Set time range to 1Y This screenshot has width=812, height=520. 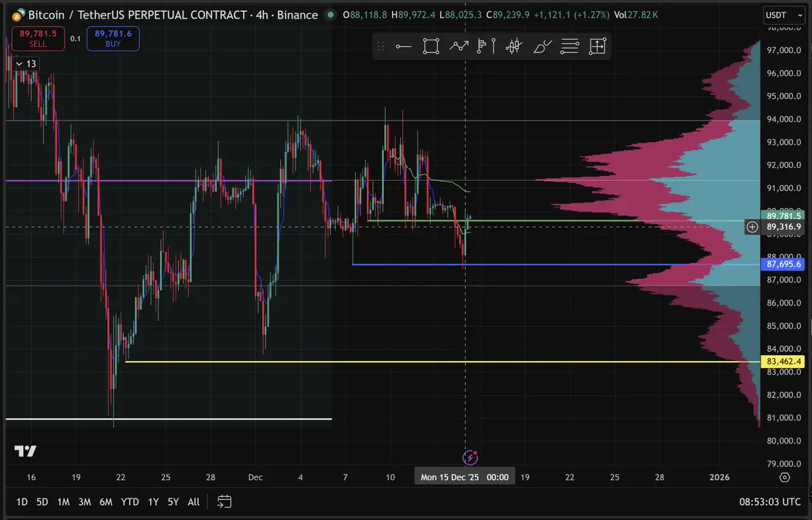coord(153,501)
